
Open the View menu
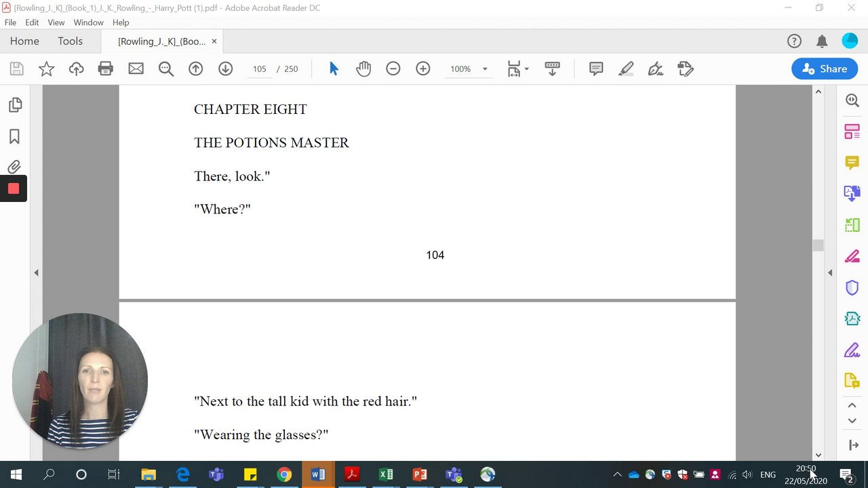point(56,22)
